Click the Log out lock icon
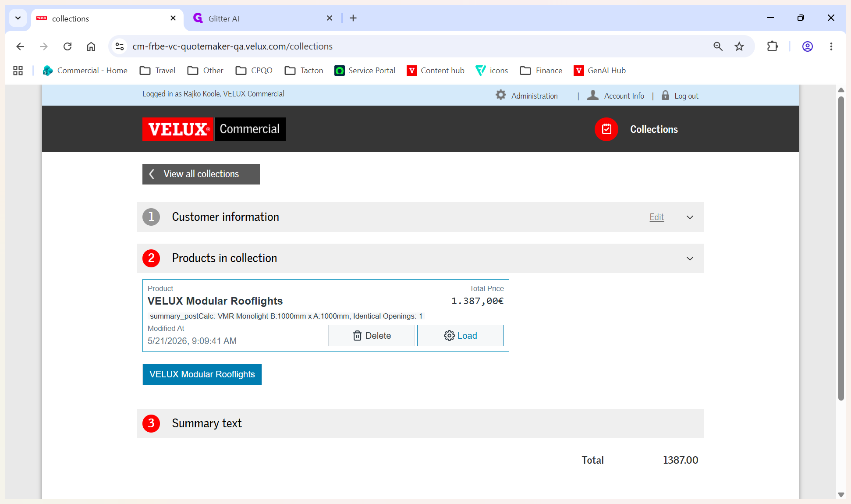Viewport: 851px width, 504px height. [x=665, y=95]
